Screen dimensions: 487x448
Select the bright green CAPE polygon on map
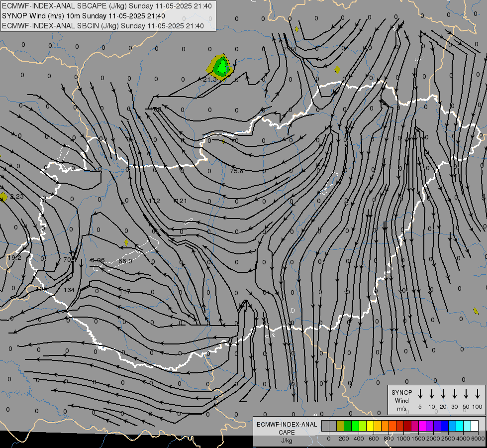222,67
